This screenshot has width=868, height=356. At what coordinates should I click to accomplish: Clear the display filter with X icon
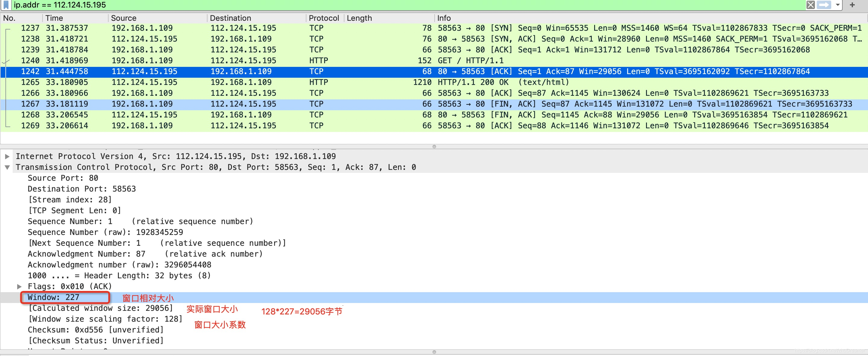tap(810, 5)
